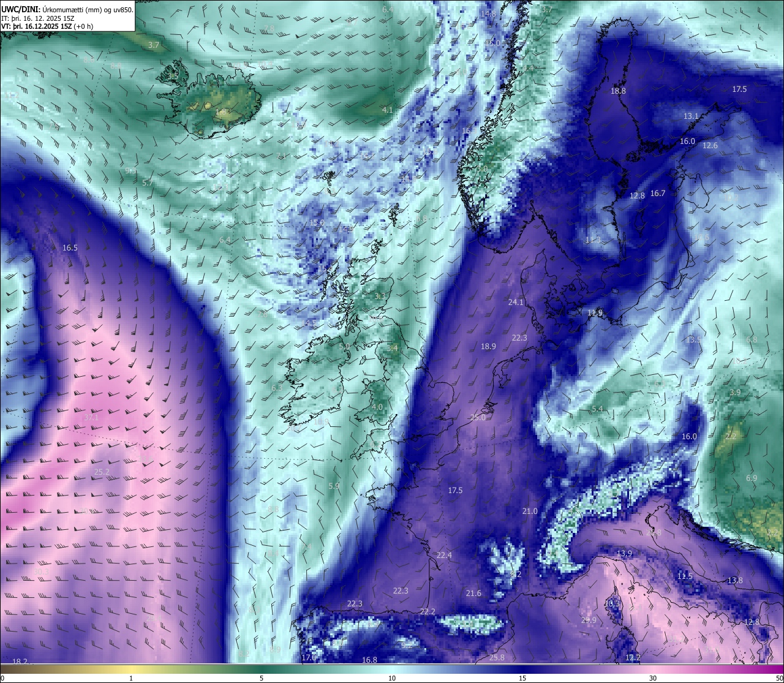
Task: Click the 11.5 value label
Action: point(685,576)
